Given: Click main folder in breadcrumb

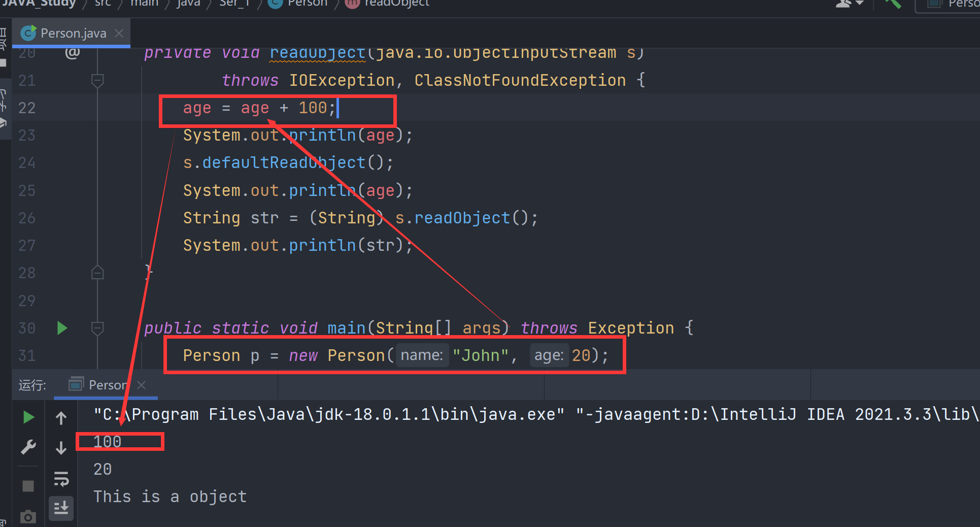Looking at the screenshot, I should (x=145, y=4).
